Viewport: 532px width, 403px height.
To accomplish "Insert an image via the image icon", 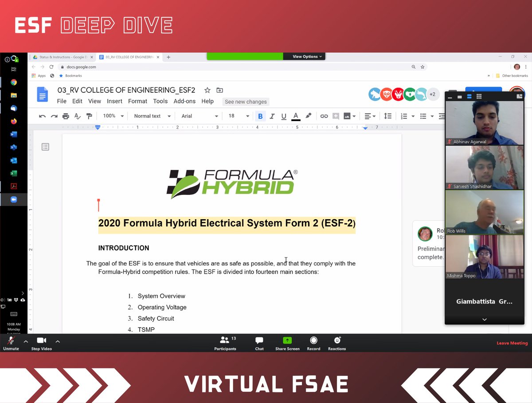I will tap(346, 116).
